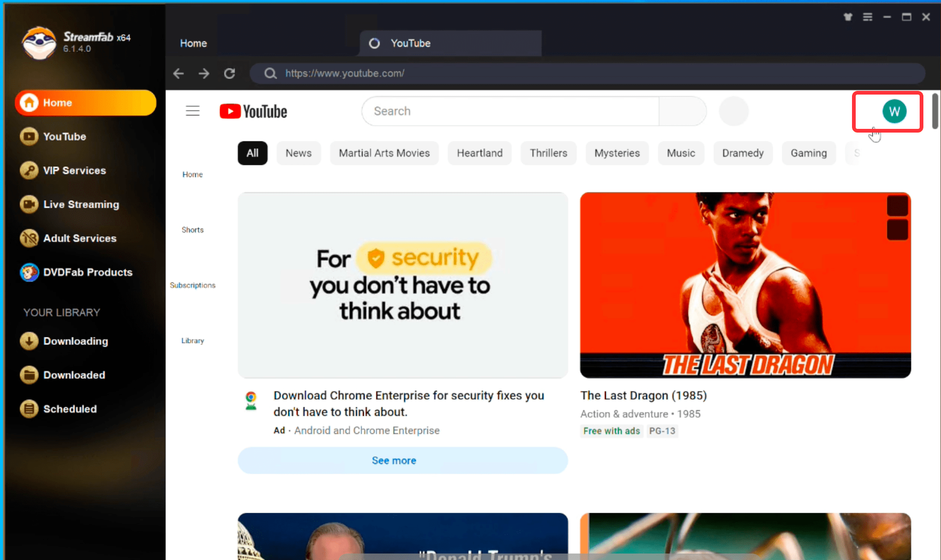This screenshot has height=560, width=941.
Task: Open the Chrome Enterprise security ad thumbnail
Action: coord(403,285)
